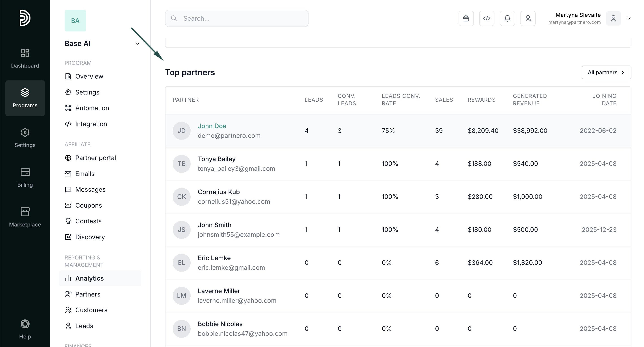Open John Doe partner link
This screenshot has height=347, width=644.
pyautogui.click(x=212, y=126)
